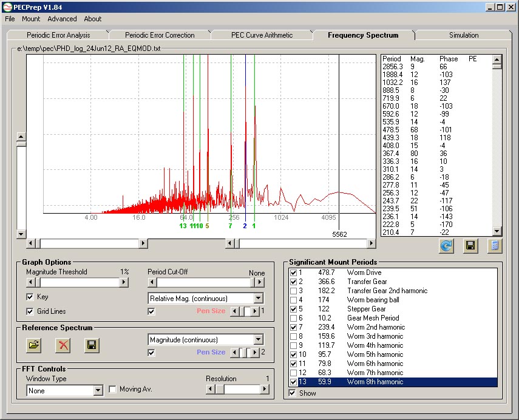Decrease reference Pen Size 2

pos(235,353)
